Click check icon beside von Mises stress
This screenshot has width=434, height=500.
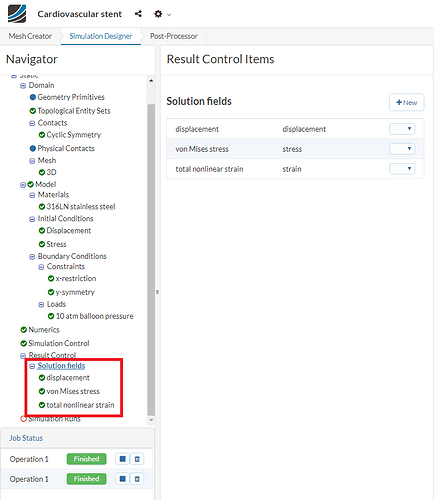[42, 391]
